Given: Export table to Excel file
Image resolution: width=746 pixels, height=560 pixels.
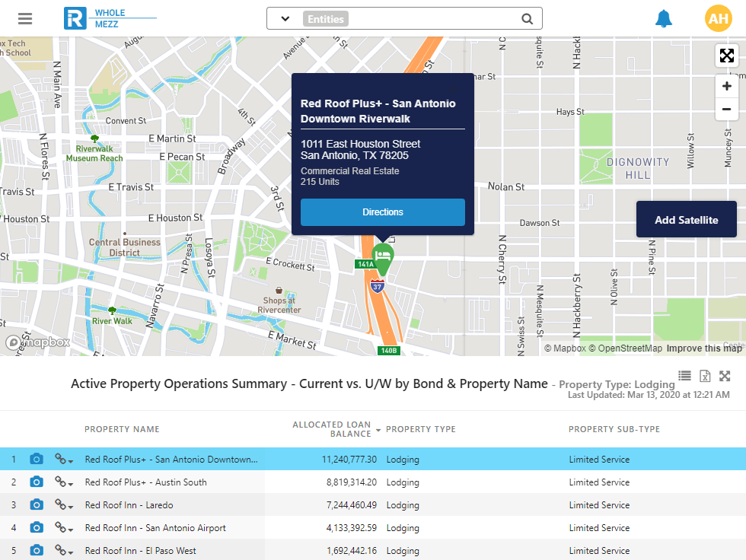Looking at the screenshot, I should 705,376.
